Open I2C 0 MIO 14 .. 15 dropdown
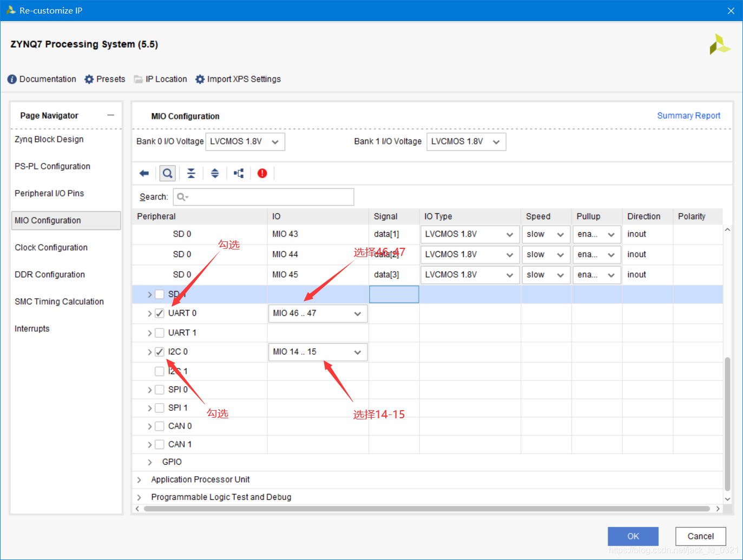Viewport: 743px width, 560px height. point(318,352)
